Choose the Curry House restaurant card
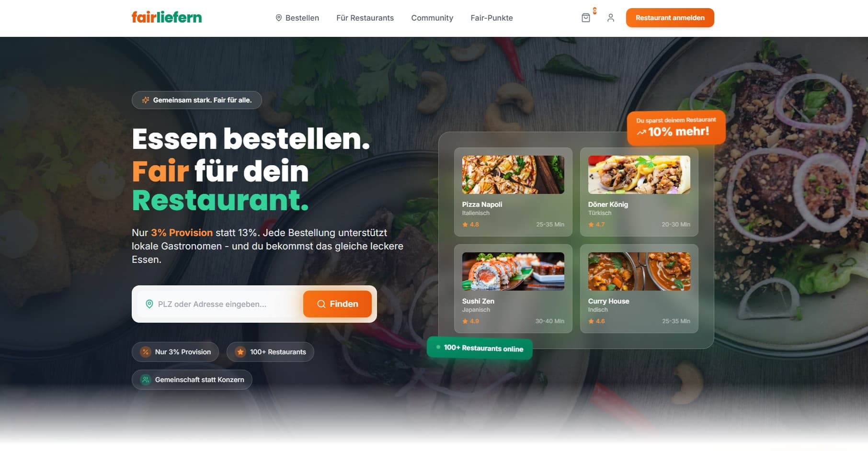The image size is (868, 451). tap(639, 289)
